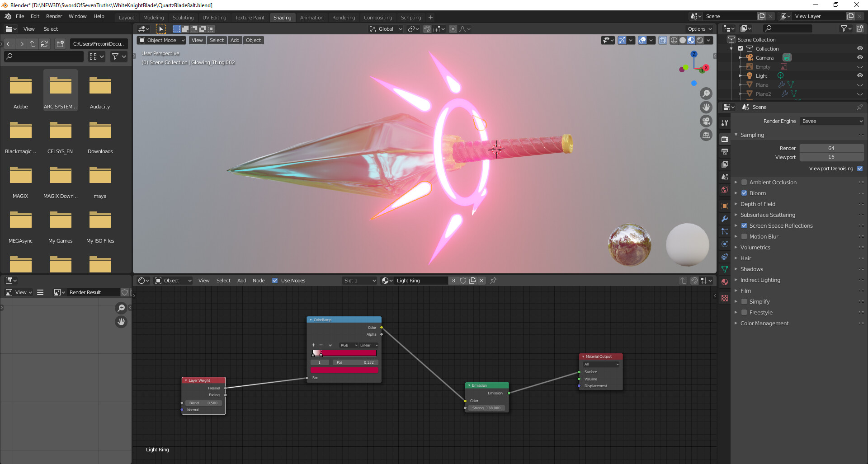Expand the Ambient Occlusion section

[x=736, y=182]
